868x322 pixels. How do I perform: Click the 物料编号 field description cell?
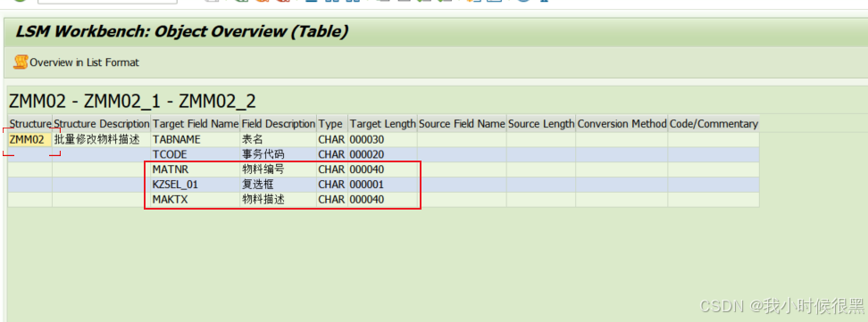pyautogui.click(x=279, y=169)
